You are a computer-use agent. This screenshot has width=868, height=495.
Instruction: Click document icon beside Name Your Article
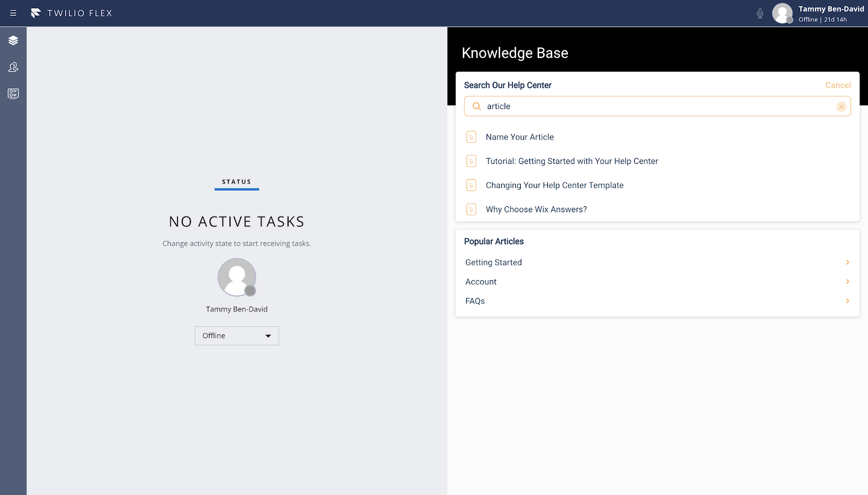[471, 137]
